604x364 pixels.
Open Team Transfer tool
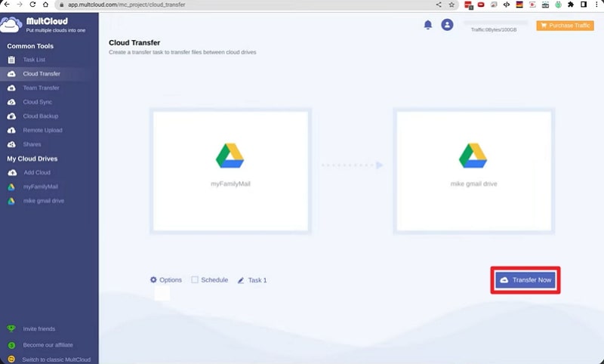[41, 88]
